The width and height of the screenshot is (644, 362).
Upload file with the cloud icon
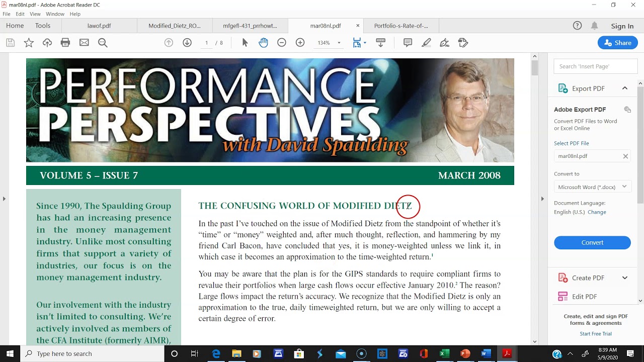point(47,43)
